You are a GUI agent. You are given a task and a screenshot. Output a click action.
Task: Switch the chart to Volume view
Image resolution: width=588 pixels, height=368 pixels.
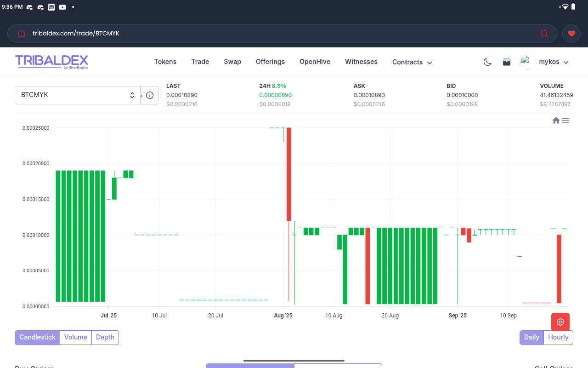point(76,337)
